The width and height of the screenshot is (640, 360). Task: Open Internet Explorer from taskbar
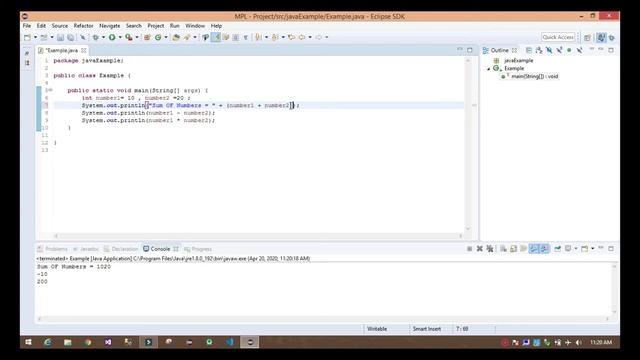point(48,342)
